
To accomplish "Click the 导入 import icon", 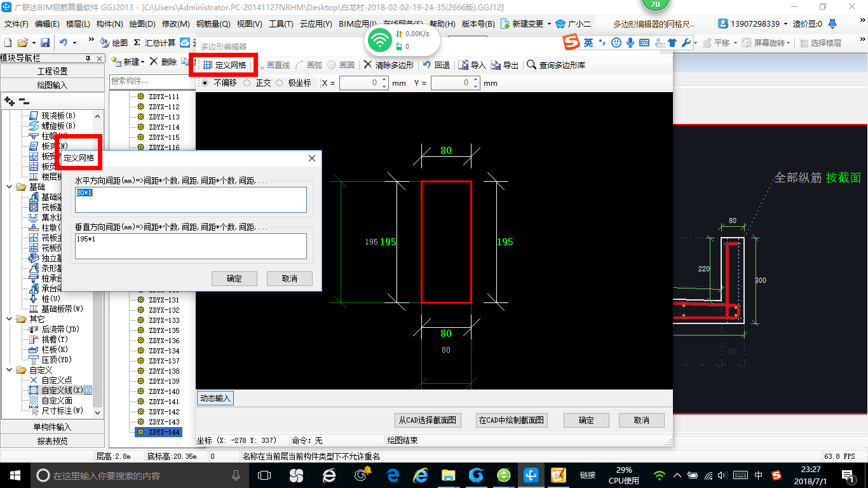I will pos(463,65).
